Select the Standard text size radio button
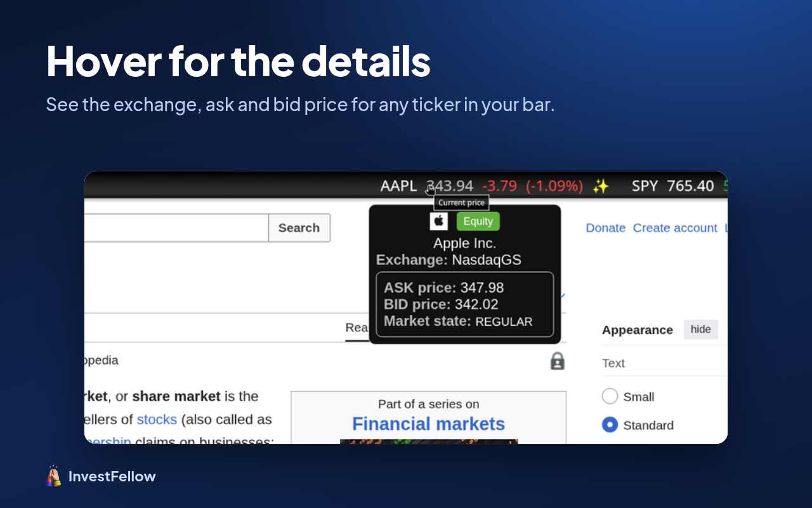Viewport: 812px width, 508px height. 610,425
